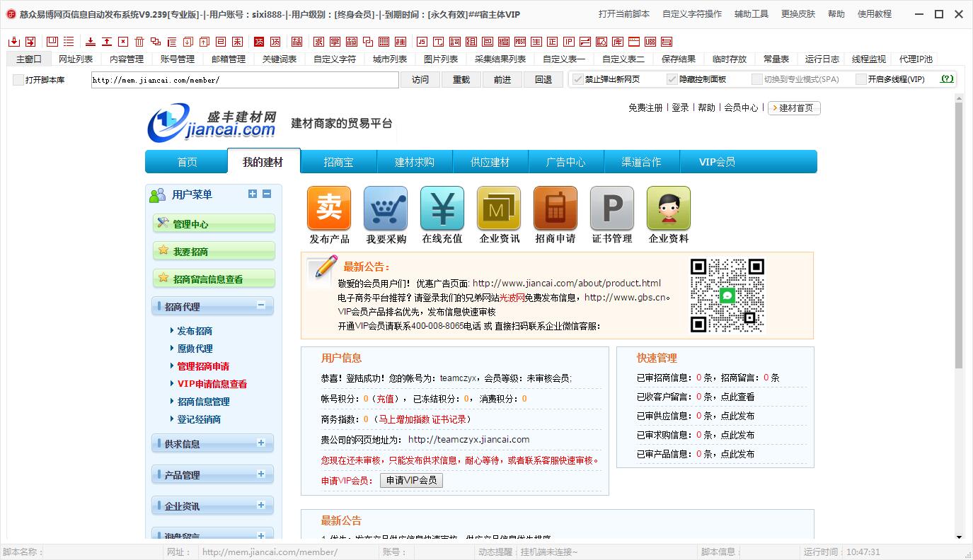Click the POST toolbar icon
Screen dimensions: 973x560
click(x=519, y=42)
